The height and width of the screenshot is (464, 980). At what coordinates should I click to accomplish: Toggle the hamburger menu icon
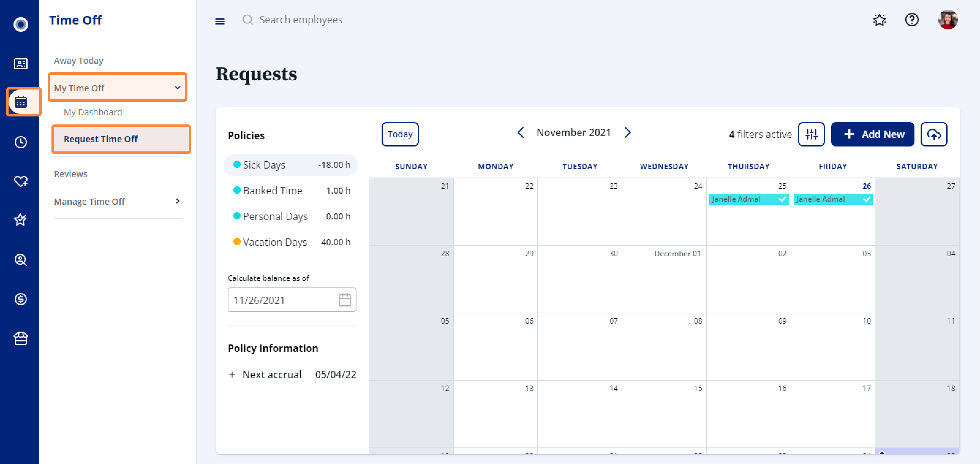pos(220,21)
